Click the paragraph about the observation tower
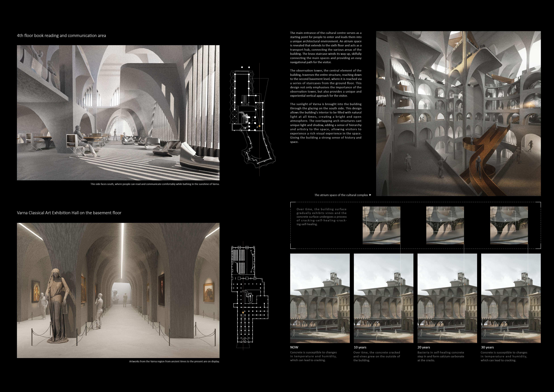 (326, 83)
